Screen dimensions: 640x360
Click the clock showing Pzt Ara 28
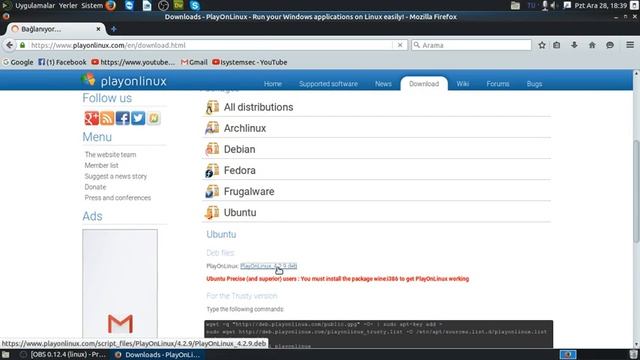(x=600, y=5)
